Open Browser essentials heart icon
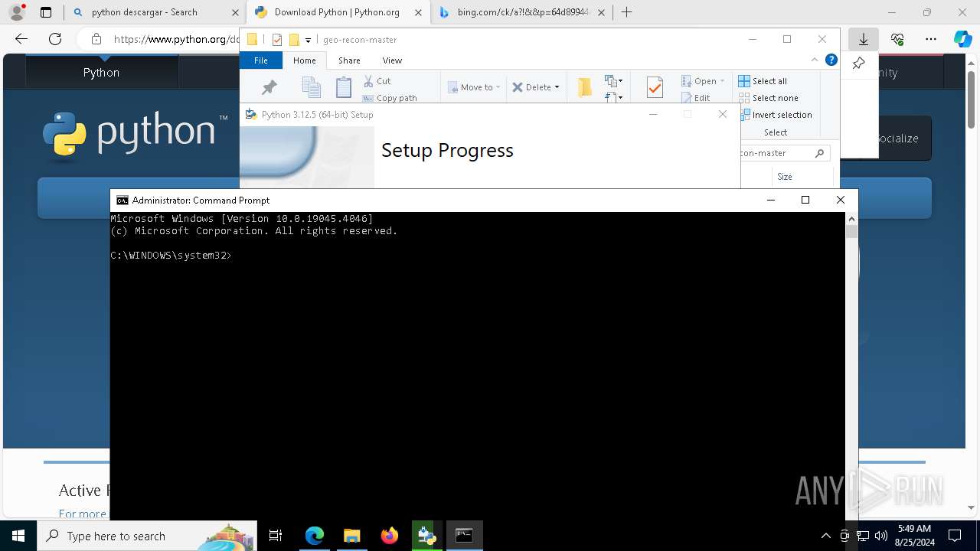The width and height of the screenshot is (980, 551). pyautogui.click(x=897, y=39)
